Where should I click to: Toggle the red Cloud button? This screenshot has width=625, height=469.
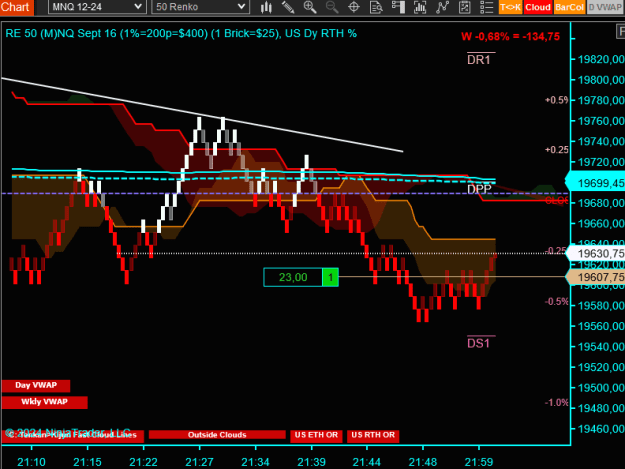(538, 7)
